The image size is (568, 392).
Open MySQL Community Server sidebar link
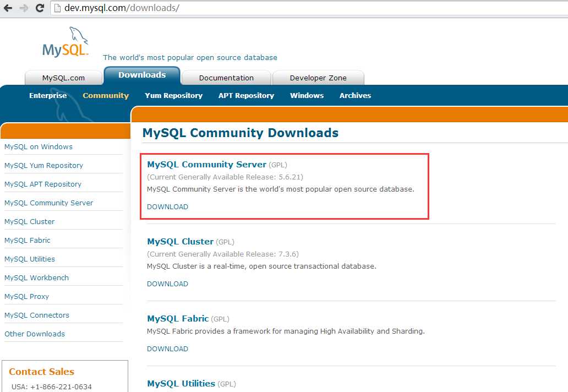click(x=48, y=203)
